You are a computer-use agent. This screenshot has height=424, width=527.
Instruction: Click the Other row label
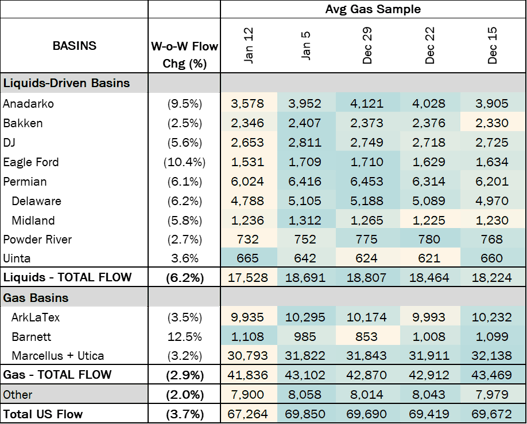click(17, 394)
